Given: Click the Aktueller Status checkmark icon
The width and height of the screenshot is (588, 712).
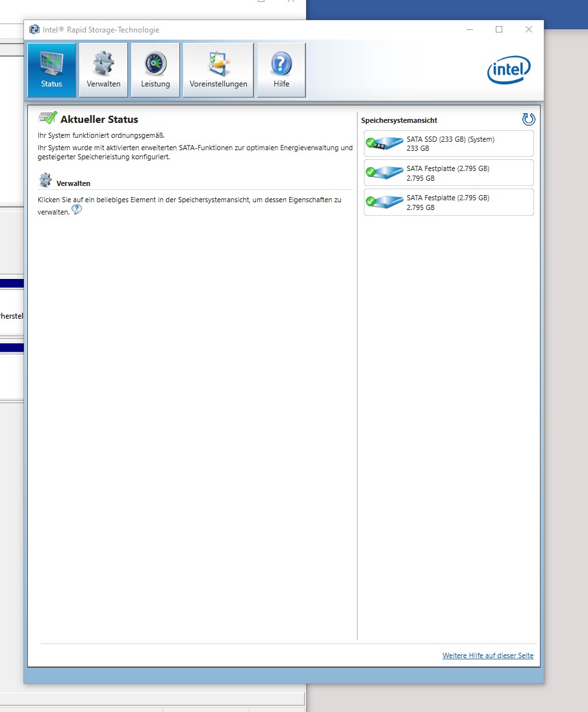Looking at the screenshot, I should point(47,118).
